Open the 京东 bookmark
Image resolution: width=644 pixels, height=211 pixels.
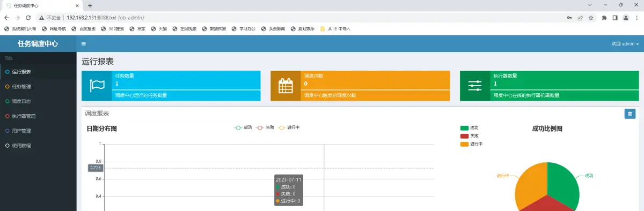[137, 28]
